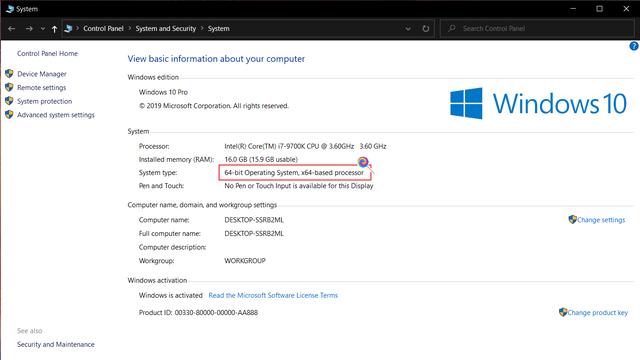Click the shield icon beside Change settings
640x360 pixels.
coord(572,220)
